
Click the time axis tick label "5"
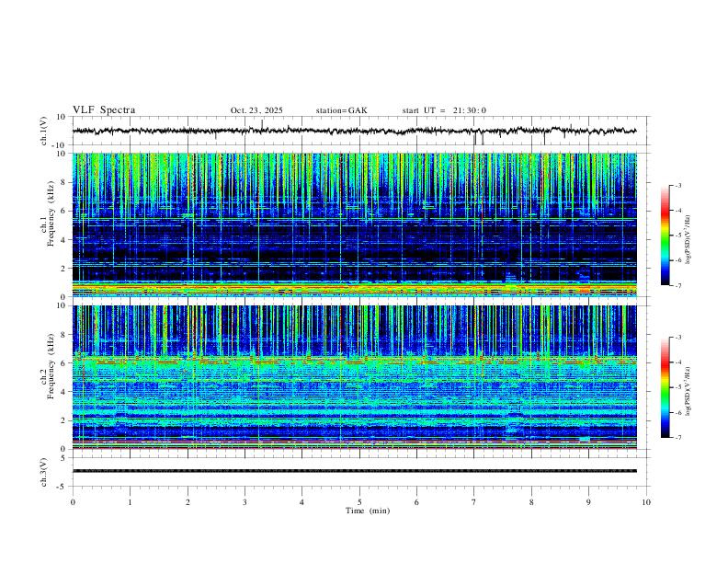click(359, 502)
